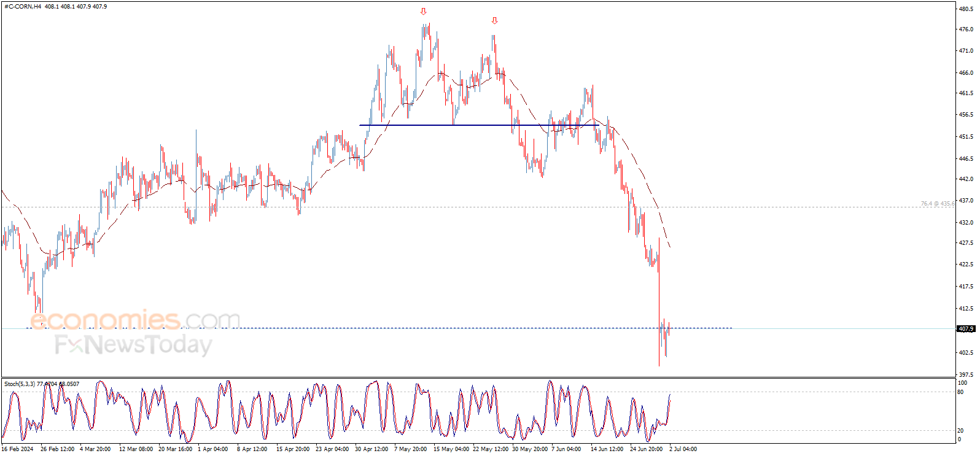Click the second red down arrow marker
This screenshot has width=980, height=456.
[495, 20]
